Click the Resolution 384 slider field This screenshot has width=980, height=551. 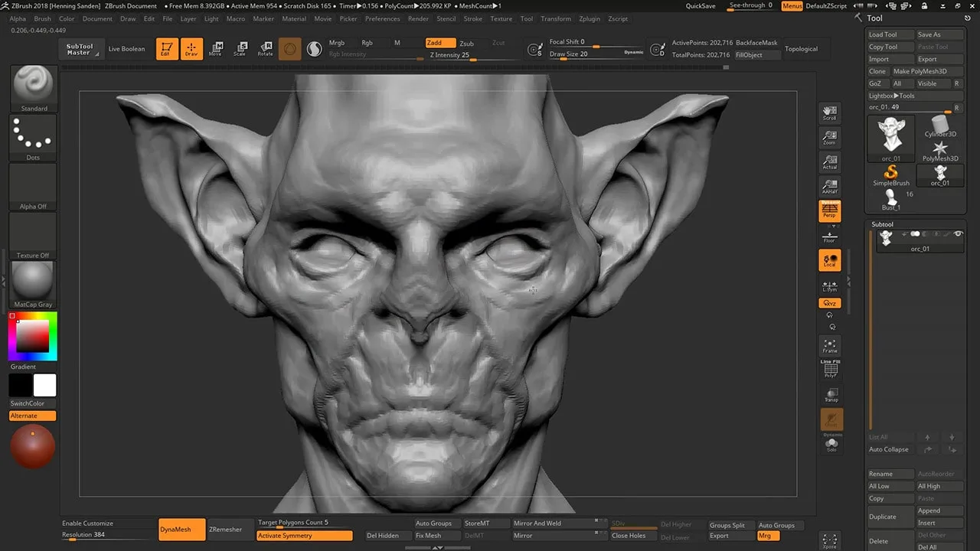(109, 535)
